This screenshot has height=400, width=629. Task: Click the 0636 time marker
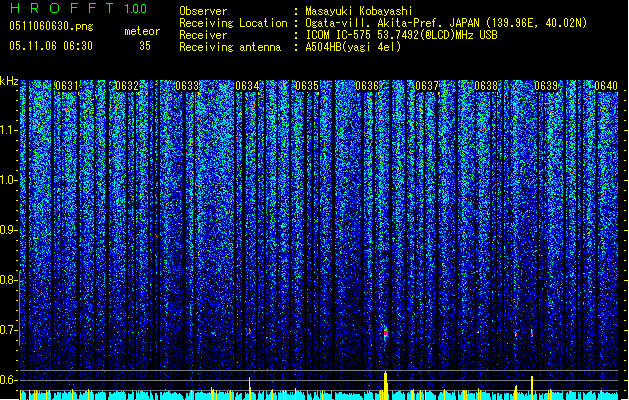click(x=367, y=86)
